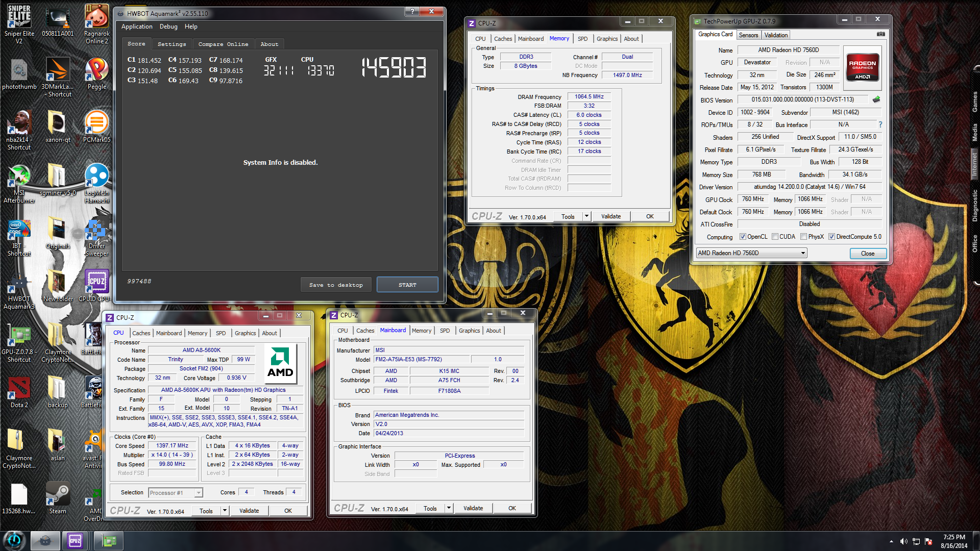Toggle PhysX checkbox in GPU-Z
Viewport: 980px width, 551px height.
tap(803, 237)
